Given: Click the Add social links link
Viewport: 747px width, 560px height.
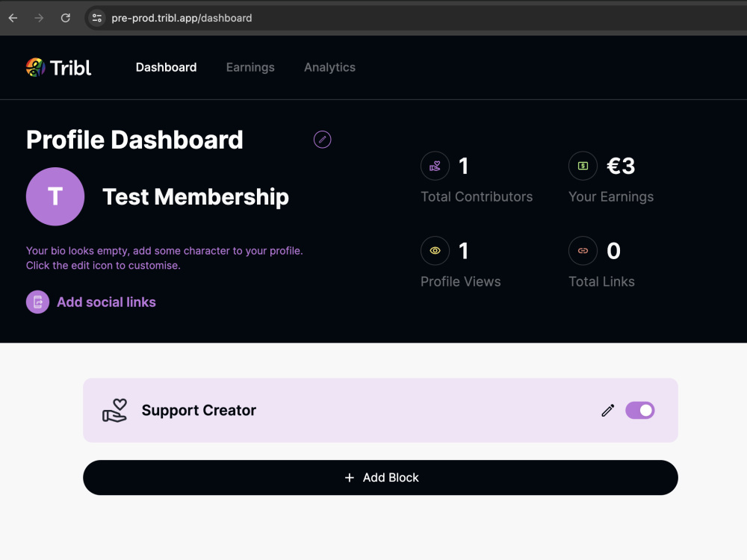Looking at the screenshot, I should point(106,302).
